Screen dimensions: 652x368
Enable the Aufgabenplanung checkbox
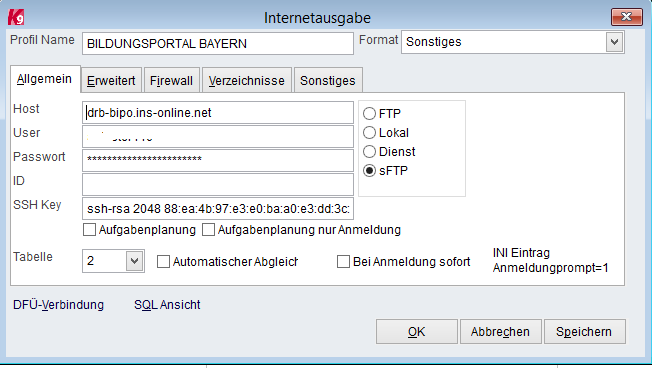(89, 230)
